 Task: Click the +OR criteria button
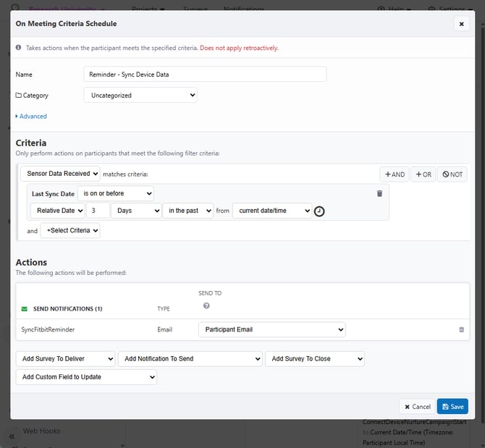(423, 174)
